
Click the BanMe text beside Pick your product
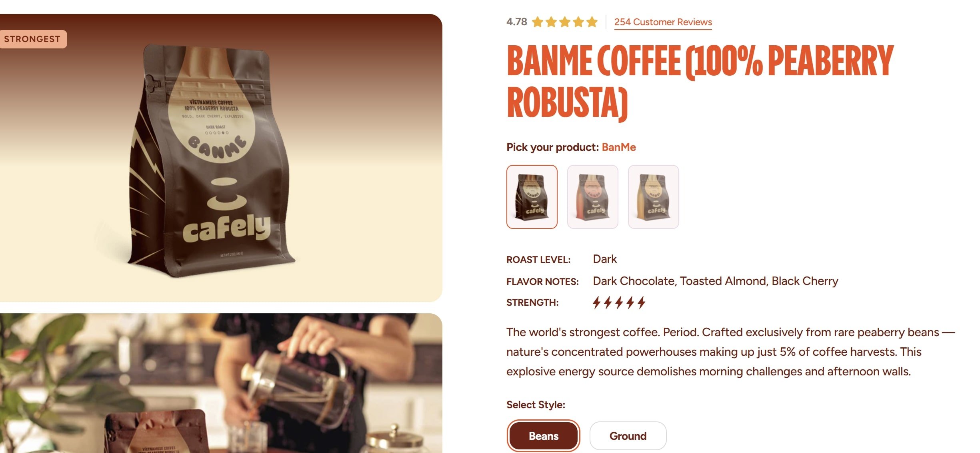pyautogui.click(x=619, y=147)
